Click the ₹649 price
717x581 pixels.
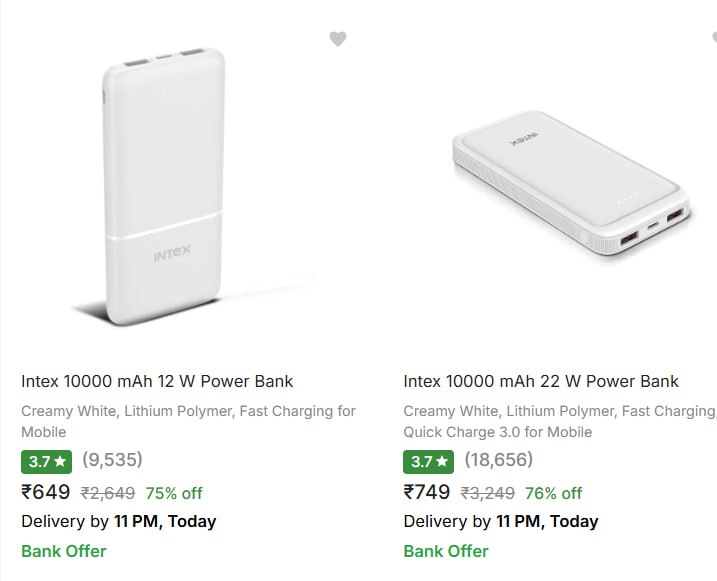(46, 492)
